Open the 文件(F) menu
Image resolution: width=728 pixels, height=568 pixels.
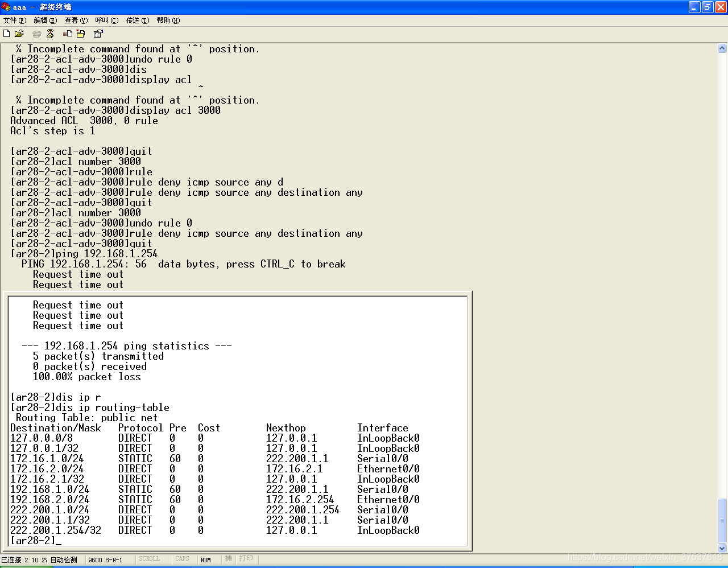(15, 20)
